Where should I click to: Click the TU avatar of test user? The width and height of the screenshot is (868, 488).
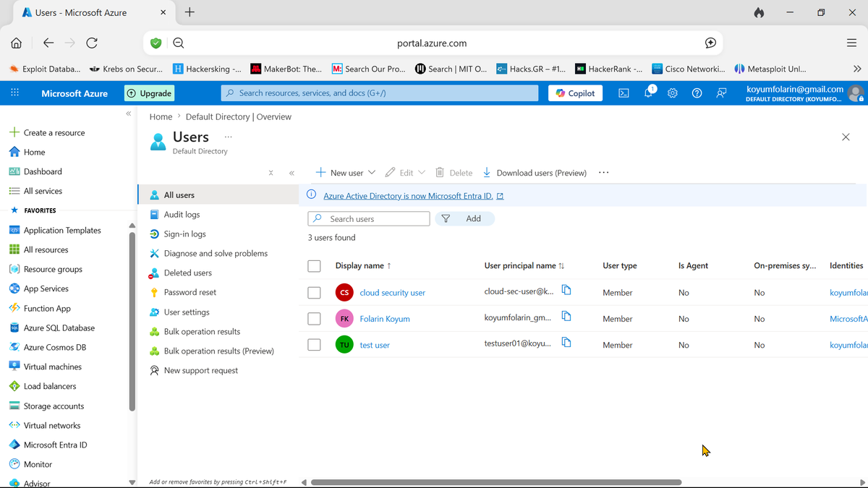click(344, 345)
